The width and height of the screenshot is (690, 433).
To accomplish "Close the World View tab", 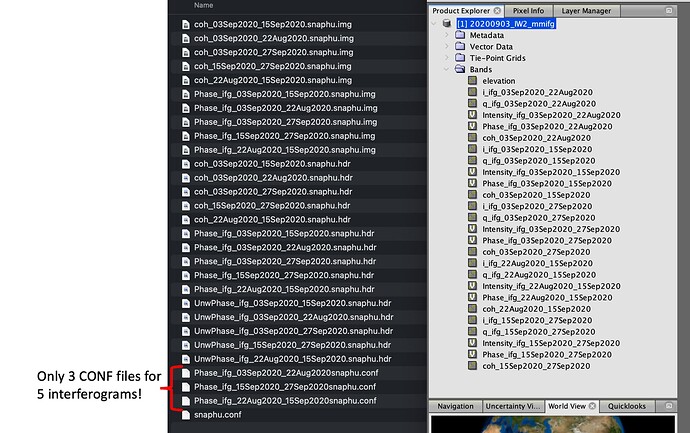I will point(592,406).
